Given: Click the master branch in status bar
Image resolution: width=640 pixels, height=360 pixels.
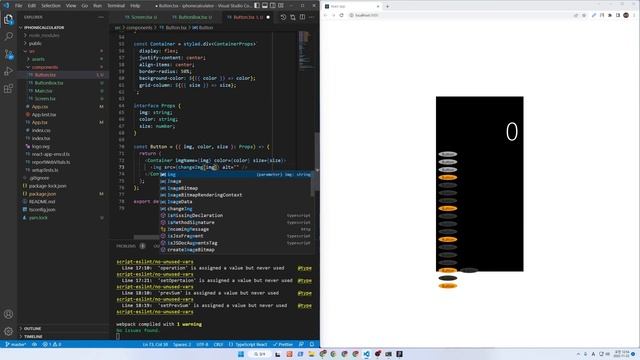Looking at the screenshot, I should click(x=15, y=344).
